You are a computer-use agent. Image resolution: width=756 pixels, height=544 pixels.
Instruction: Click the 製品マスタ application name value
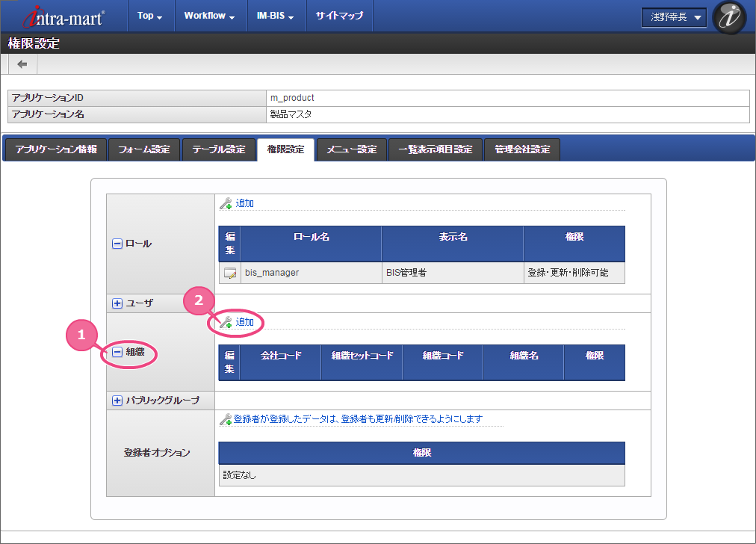pos(291,114)
